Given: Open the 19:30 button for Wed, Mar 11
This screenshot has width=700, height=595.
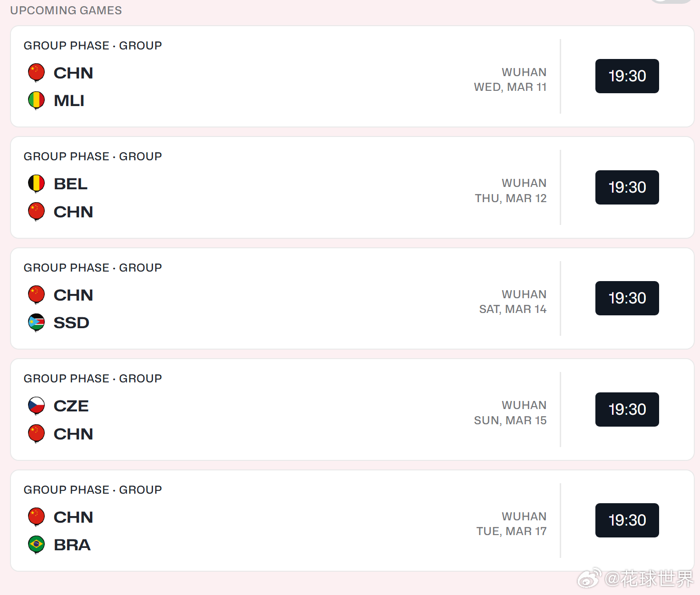Looking at the screenshot, I should 627,76.
